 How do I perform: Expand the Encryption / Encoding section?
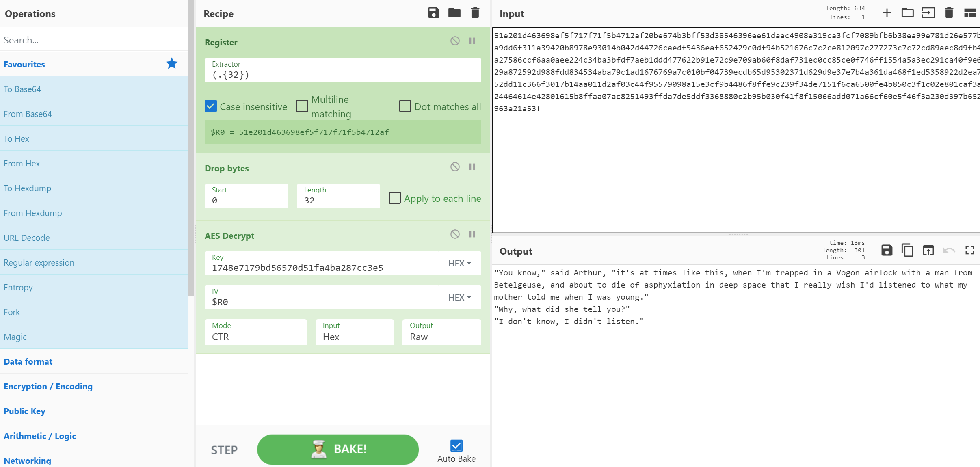coord(48,386)
